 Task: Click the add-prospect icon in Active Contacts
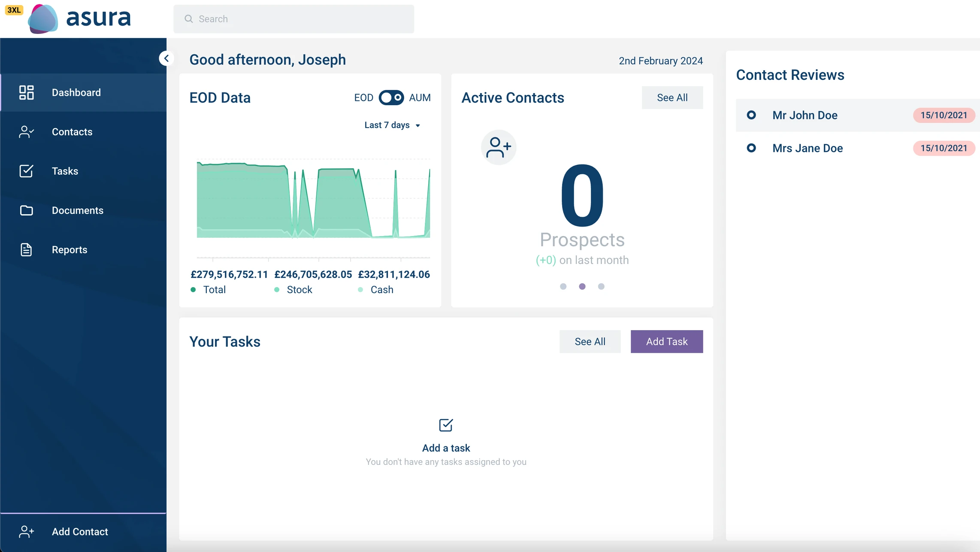(499, 147)
